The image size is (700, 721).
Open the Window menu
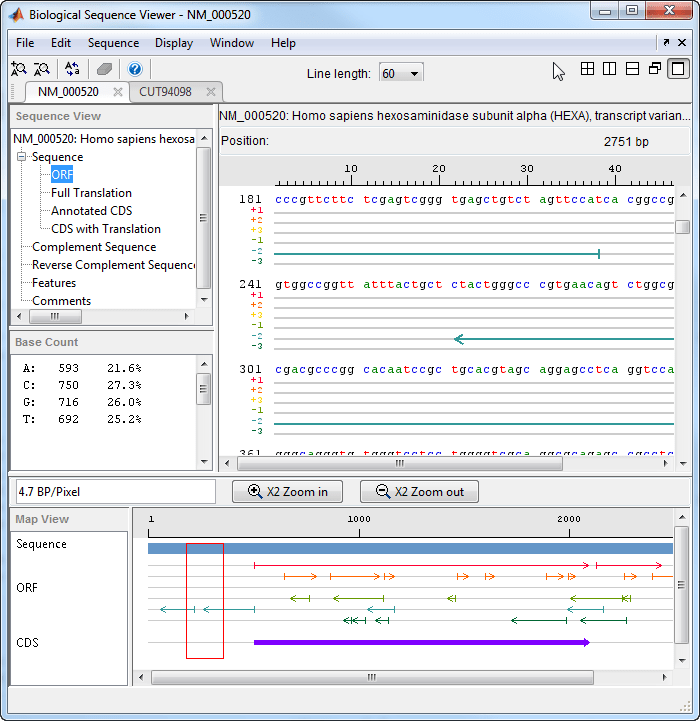click(x=232, y=43)
